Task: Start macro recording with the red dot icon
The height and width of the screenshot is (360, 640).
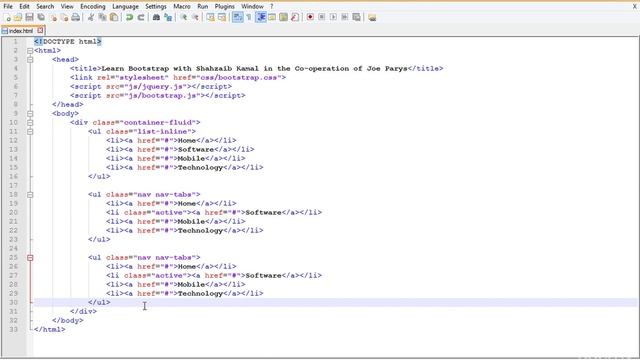Action: click(x=310, y=17)
